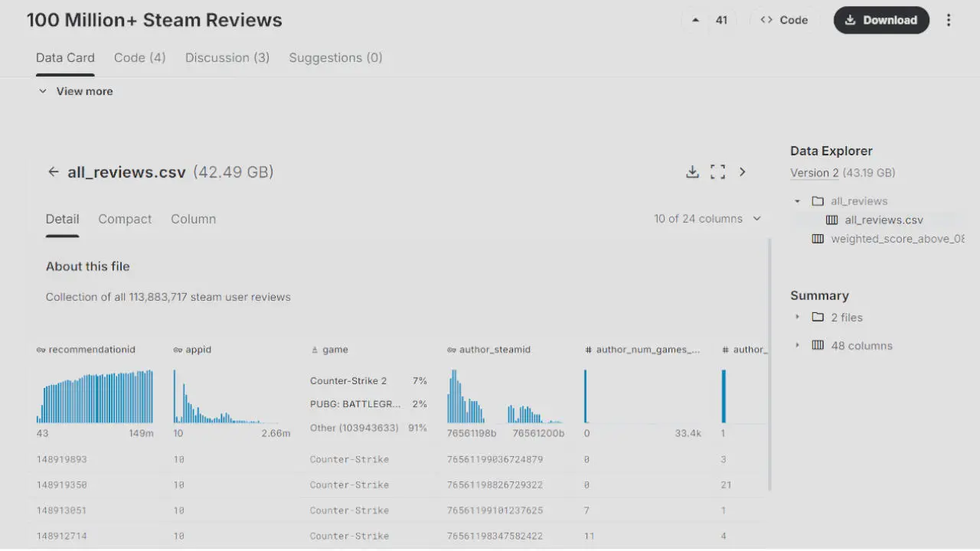Viewport: 980px width, 551px height.
Task: Collapse the all_reviews folder tree
Action: pyautogui.click(x=797, y=201)
